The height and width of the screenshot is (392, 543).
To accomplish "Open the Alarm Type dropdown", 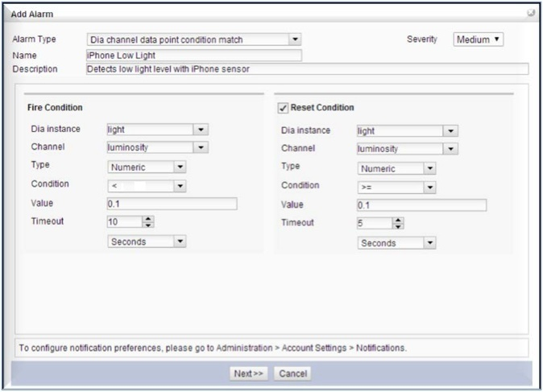I will [x=295, y=39].
